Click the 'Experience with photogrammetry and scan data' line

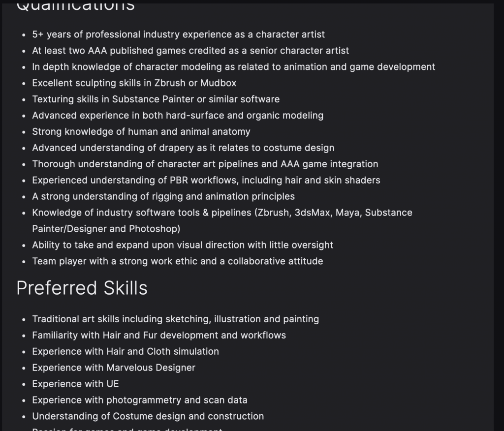click(x=139, y=400)
